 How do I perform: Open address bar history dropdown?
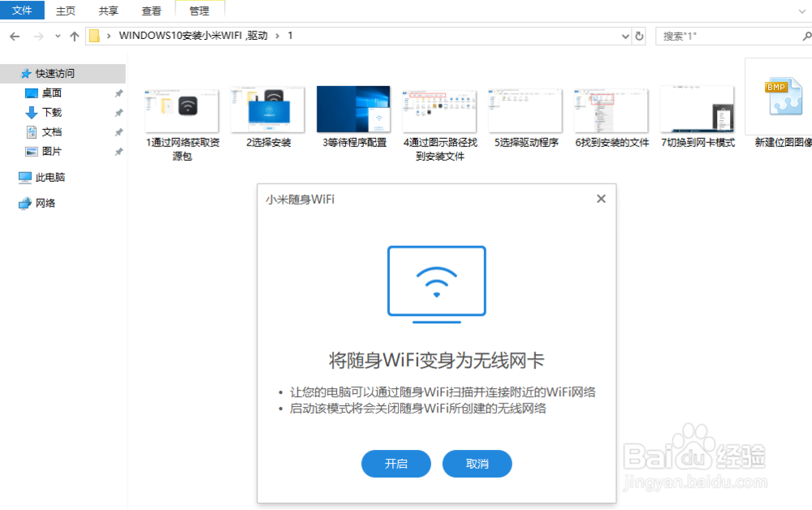625,37
